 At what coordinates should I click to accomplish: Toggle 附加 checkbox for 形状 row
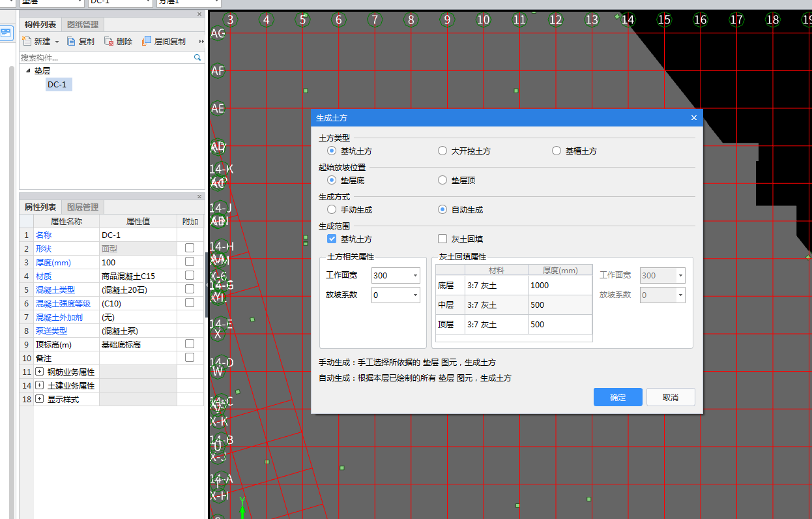190,248
